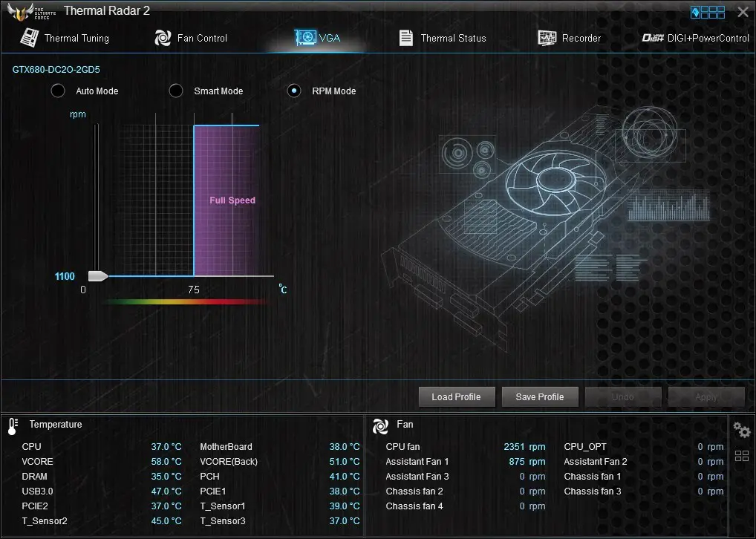The width and height of the screenshot is (756, 539).
Task: Click the 75 degree axis label
Action: click(x=194, y=290)
